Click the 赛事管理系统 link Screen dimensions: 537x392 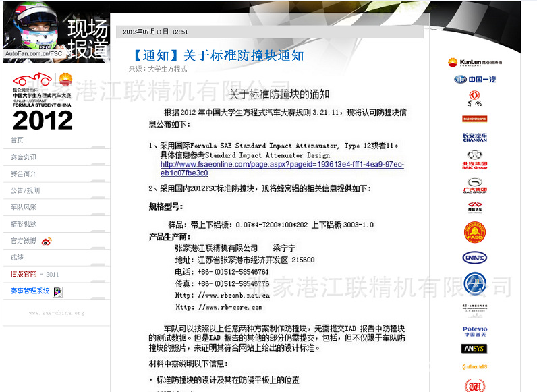(x=30, y=291)
